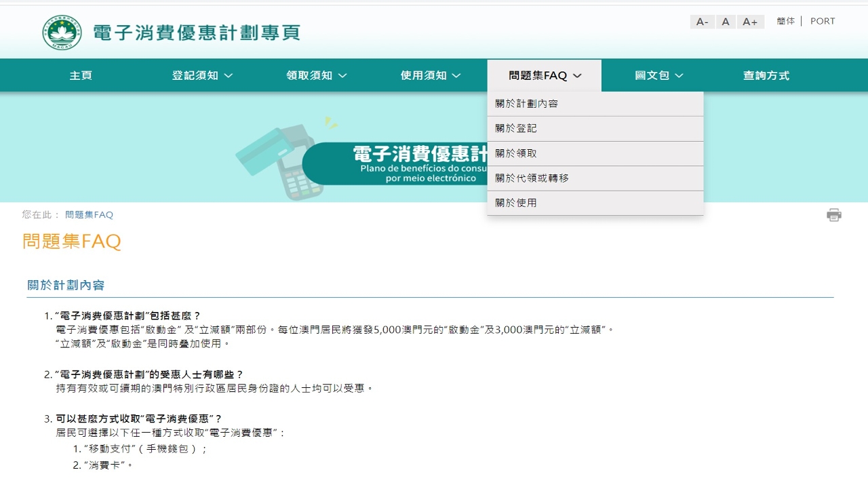
Task: Collapse the 問題集FAQ dropdown menu
Action: pos(545,75)
